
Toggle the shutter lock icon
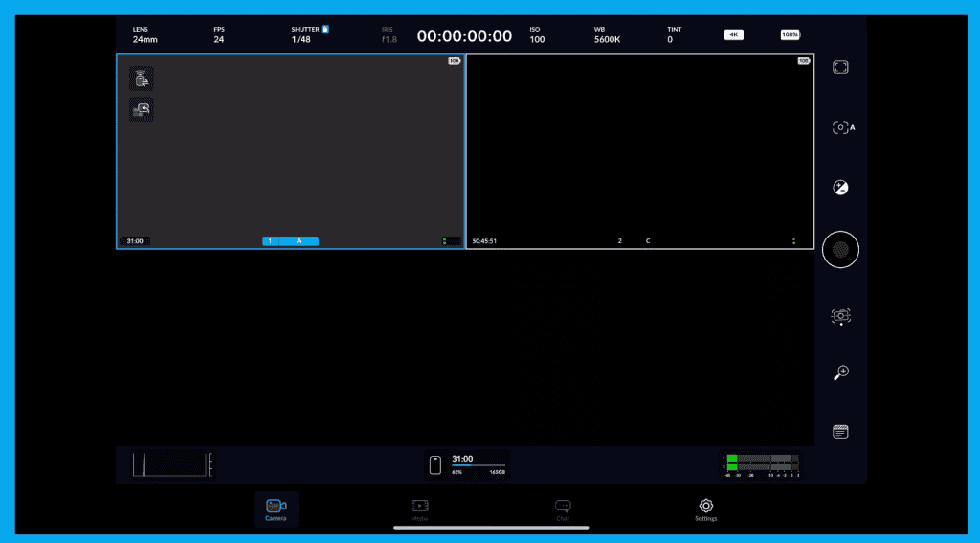coord(325,29)
